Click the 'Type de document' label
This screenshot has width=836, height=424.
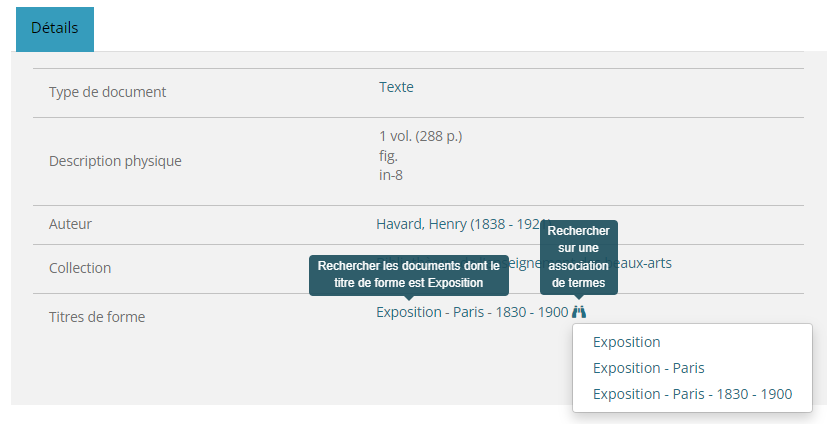pyautogui.click(x=108, y=92)
